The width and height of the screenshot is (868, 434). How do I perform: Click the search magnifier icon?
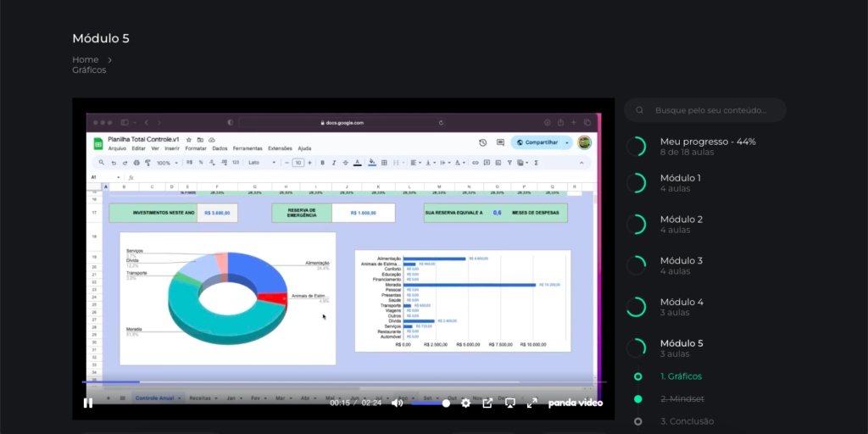(x=640, y=110)
